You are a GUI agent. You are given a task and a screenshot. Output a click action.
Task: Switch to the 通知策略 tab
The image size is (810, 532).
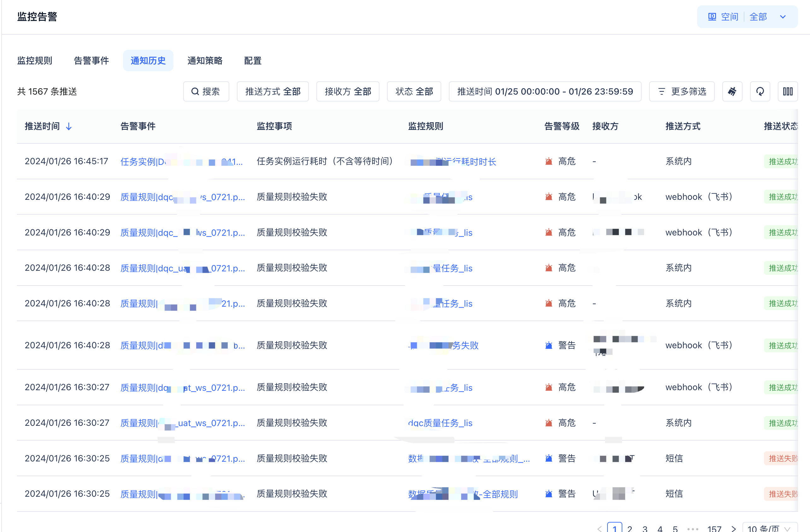204,61
